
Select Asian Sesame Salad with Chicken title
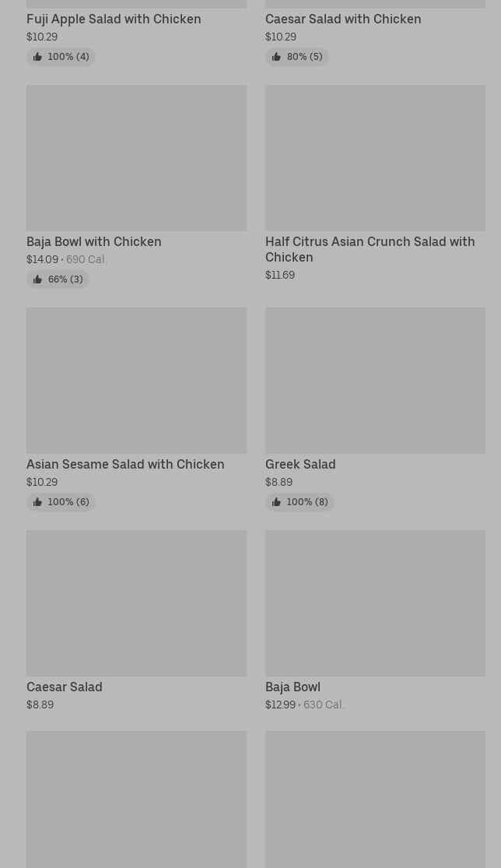[125, 464]
